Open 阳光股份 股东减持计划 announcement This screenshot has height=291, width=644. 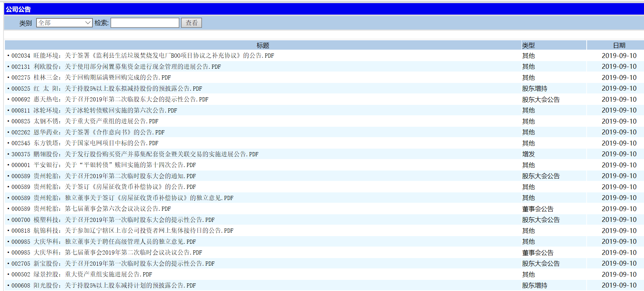point(104,285)
